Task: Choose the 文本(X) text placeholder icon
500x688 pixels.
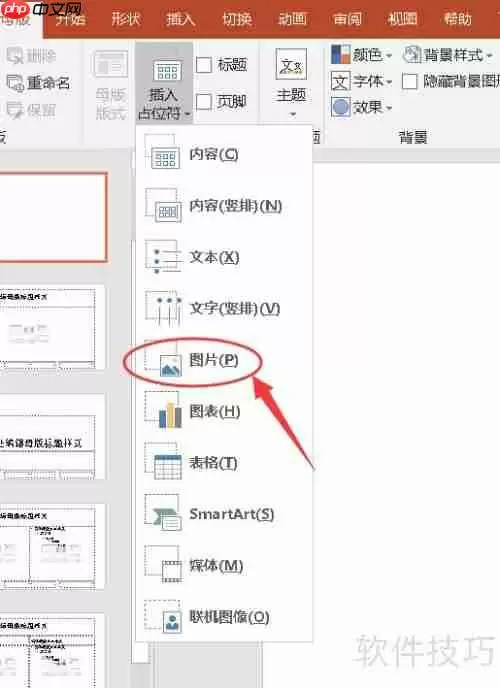Action: click(163, 257)
